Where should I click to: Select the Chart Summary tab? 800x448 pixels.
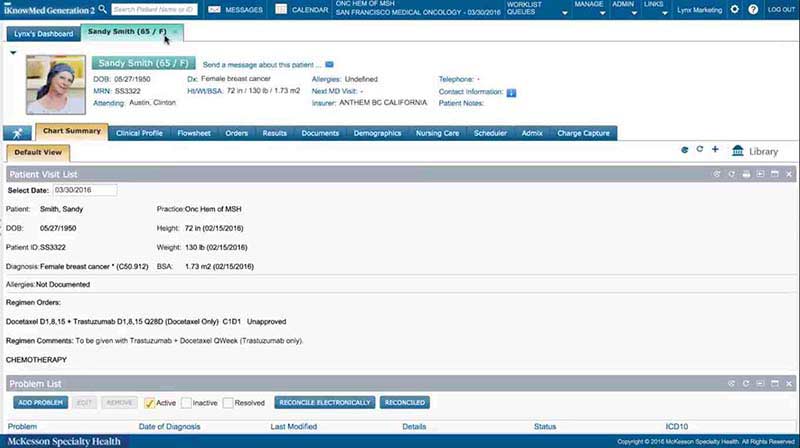72,132
